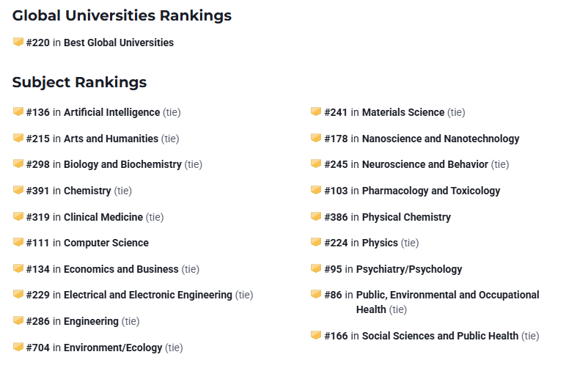Image resolution: width=588 pixels, height=371 pixels.
Task: Open the Best Global Universities ranking link
Action: point(119,43)
